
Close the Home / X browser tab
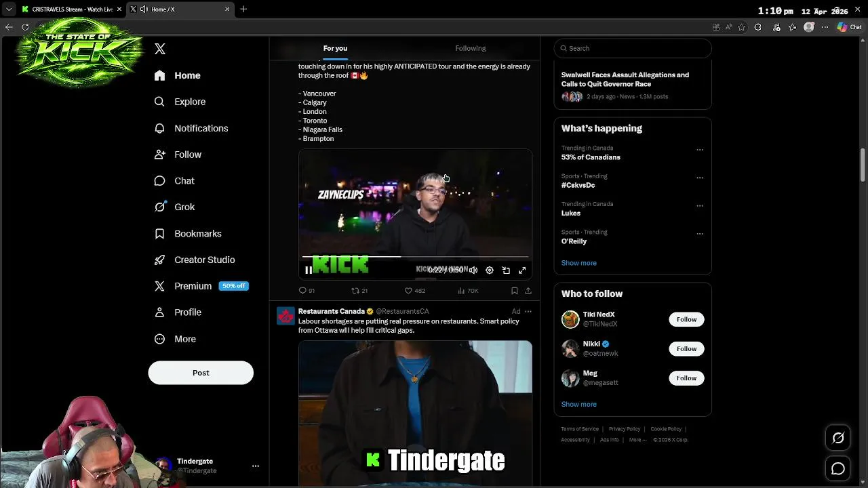(x=227, y=9)
